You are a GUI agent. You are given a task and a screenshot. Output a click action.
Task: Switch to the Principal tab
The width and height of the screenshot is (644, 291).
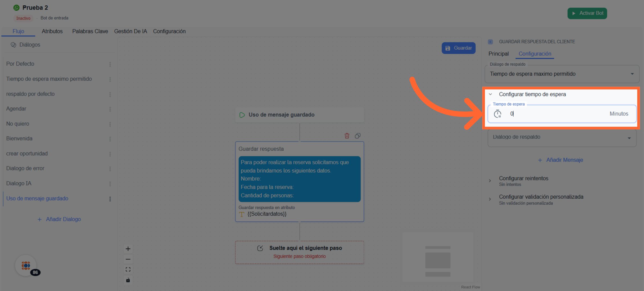(498, 54)
